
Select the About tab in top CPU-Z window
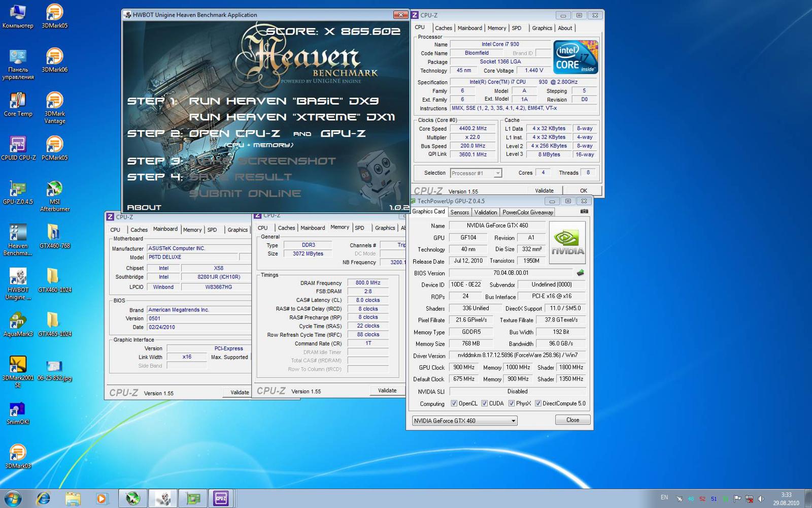tap(565, 28)
